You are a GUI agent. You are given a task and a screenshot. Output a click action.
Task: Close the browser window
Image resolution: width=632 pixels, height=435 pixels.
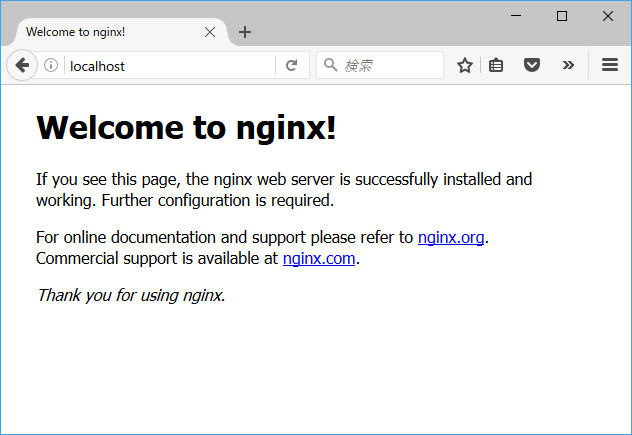click(608, 16)
